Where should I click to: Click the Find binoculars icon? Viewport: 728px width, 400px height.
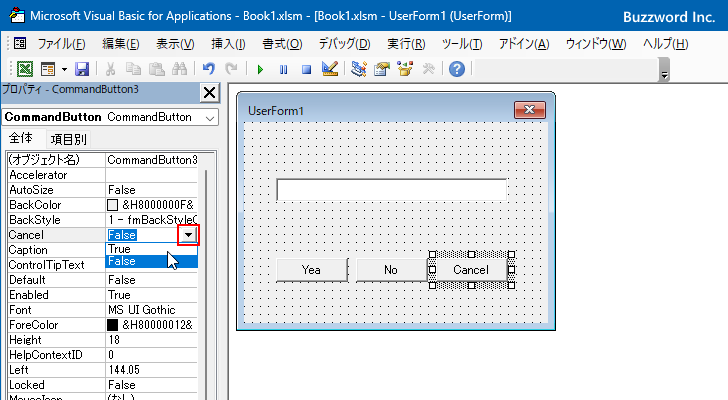tap(179, 69)
